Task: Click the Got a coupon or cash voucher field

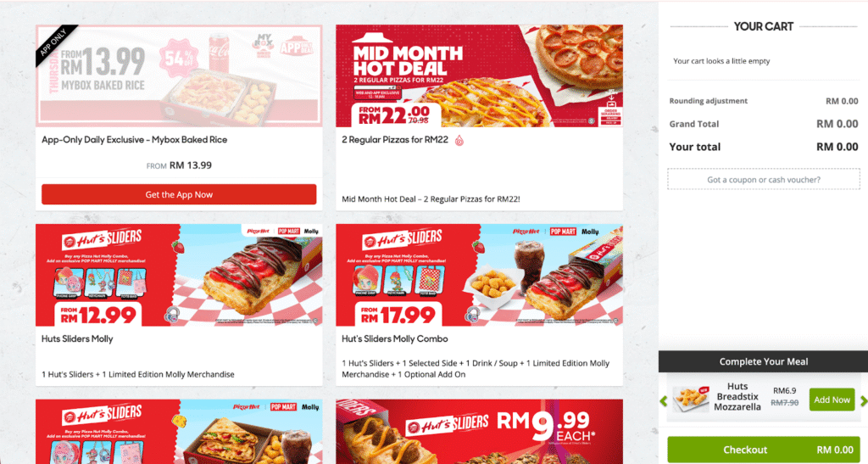Action: coord(764,179)
